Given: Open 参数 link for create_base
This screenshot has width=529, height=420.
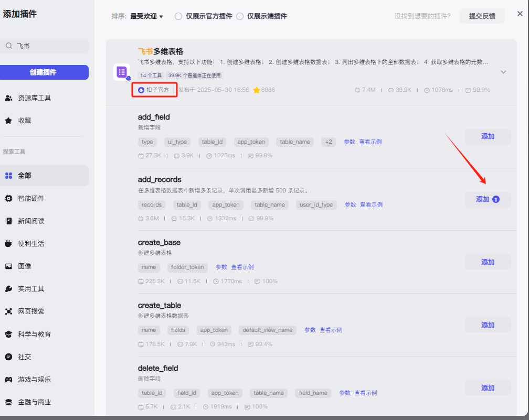Looking at the screenshot, I should click(x=221, y=267).
